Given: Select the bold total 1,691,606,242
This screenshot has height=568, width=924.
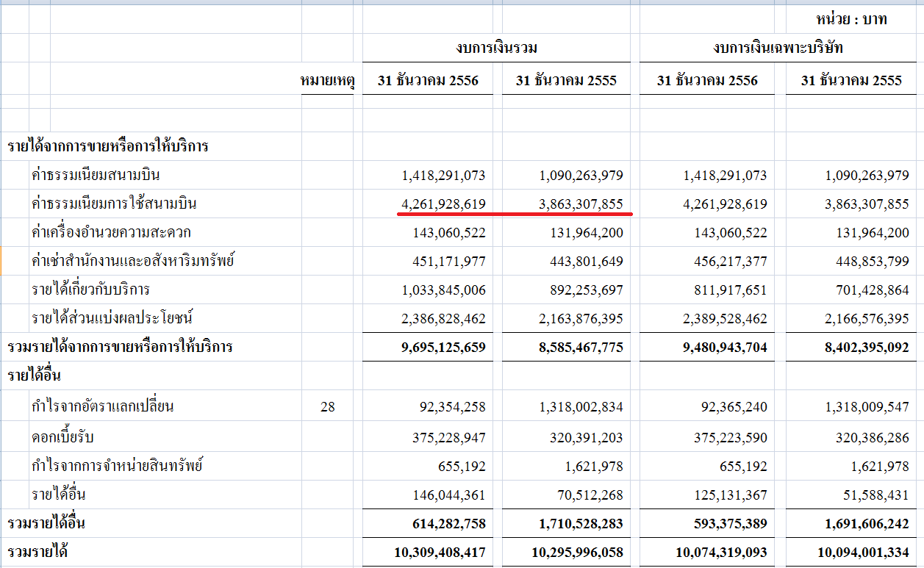Looking at the screenshot, I should (867, 524).
